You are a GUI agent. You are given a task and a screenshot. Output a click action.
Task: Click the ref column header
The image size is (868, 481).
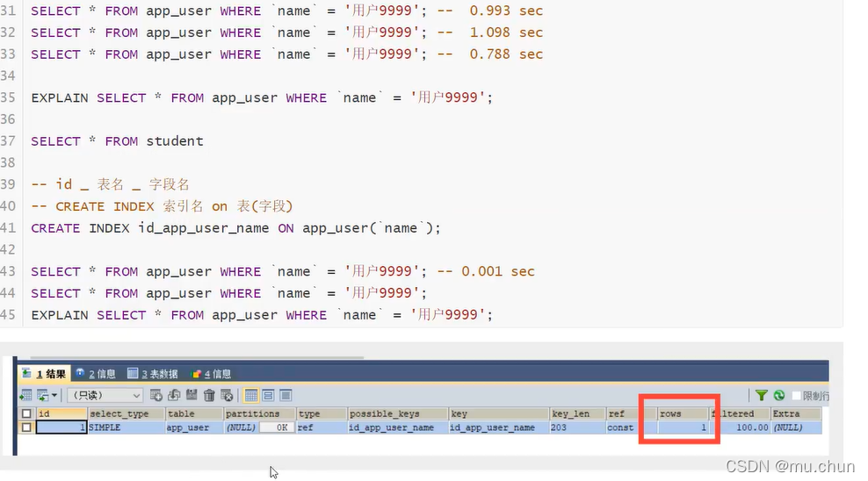pos(632,413)
